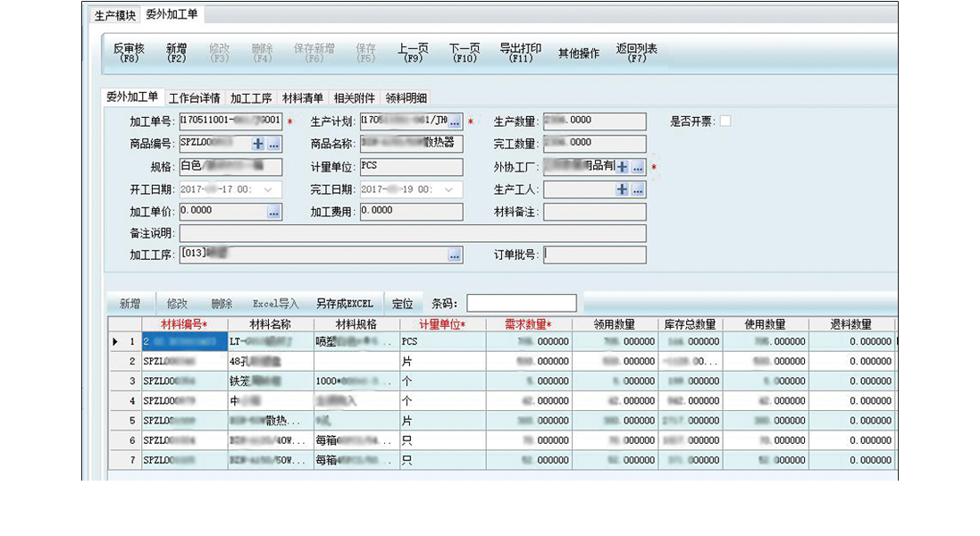Click the plus icon beside 商品编号
This screenshot has width=980, height=536.
(259, 144)
